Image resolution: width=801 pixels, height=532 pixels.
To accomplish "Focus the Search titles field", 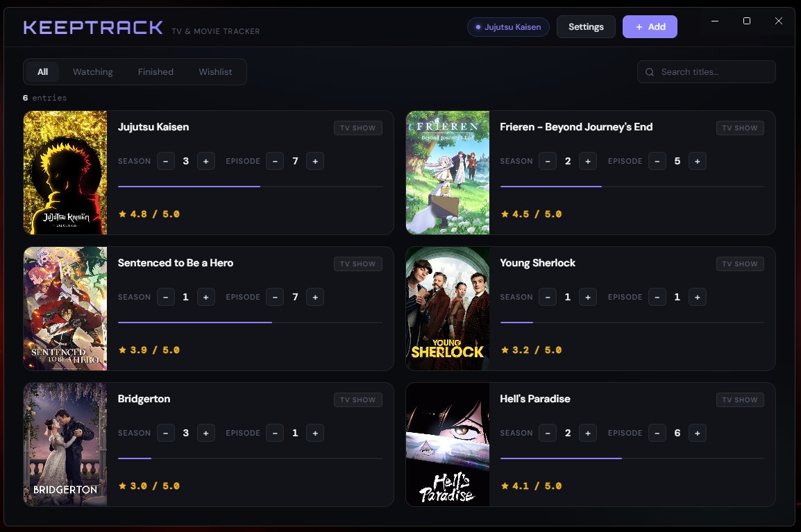I will [x=707, y=72].
